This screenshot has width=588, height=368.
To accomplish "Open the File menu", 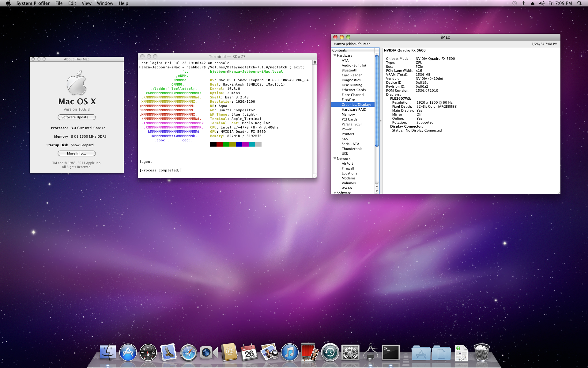I will [59, 3].
